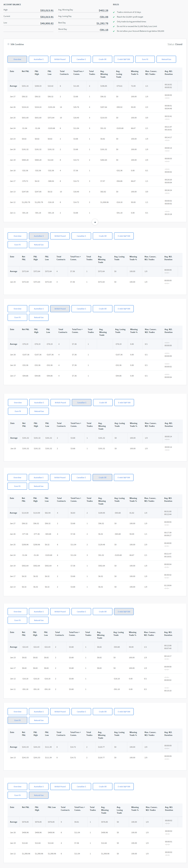Viewport: 188px width, 868px height.
Task: View the Crude Oil tab
Action: click(102, 59)
